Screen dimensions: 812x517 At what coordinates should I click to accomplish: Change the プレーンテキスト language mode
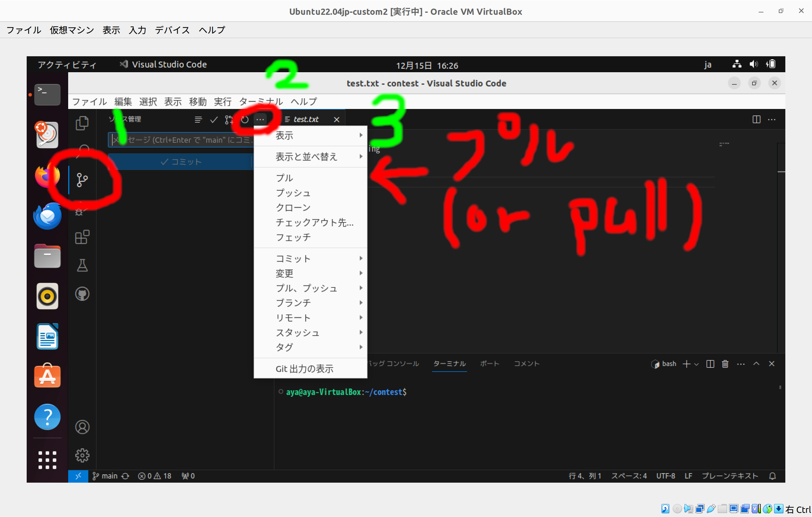(730, 476)
